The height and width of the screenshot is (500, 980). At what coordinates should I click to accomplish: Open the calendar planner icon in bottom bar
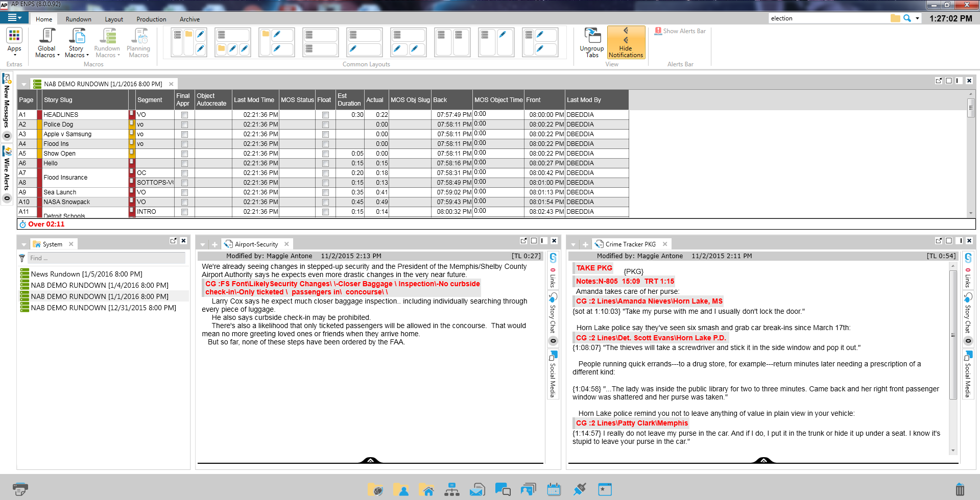(554, 490)
